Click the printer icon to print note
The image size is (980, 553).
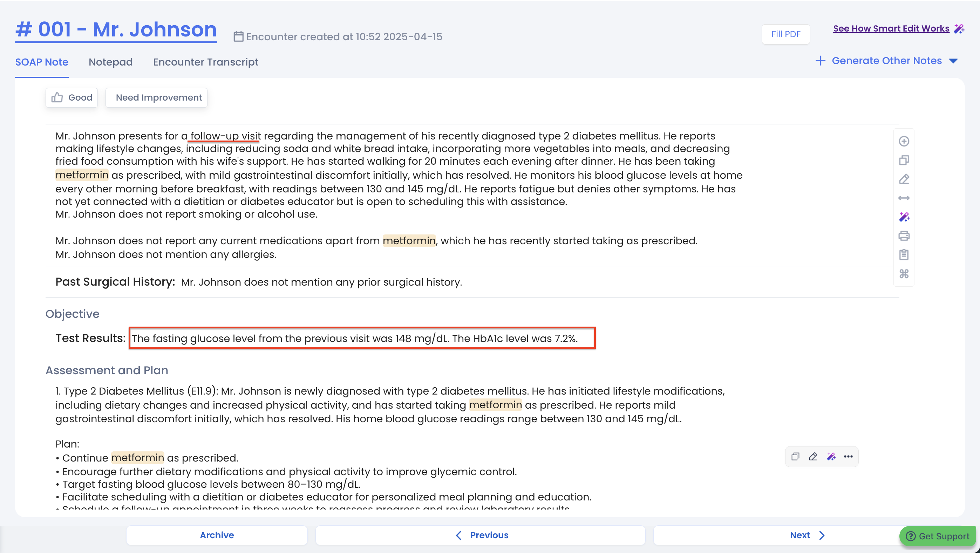click(904, 236)
